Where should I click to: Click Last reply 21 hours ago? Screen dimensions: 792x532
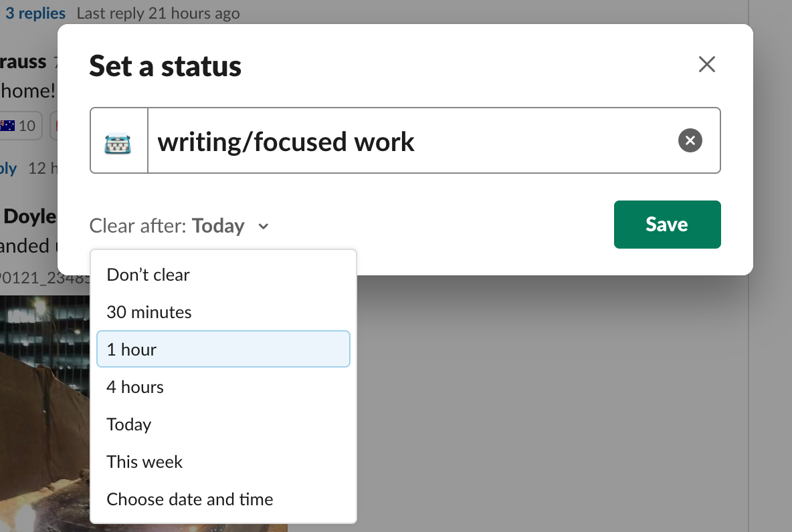pos(158,12)
